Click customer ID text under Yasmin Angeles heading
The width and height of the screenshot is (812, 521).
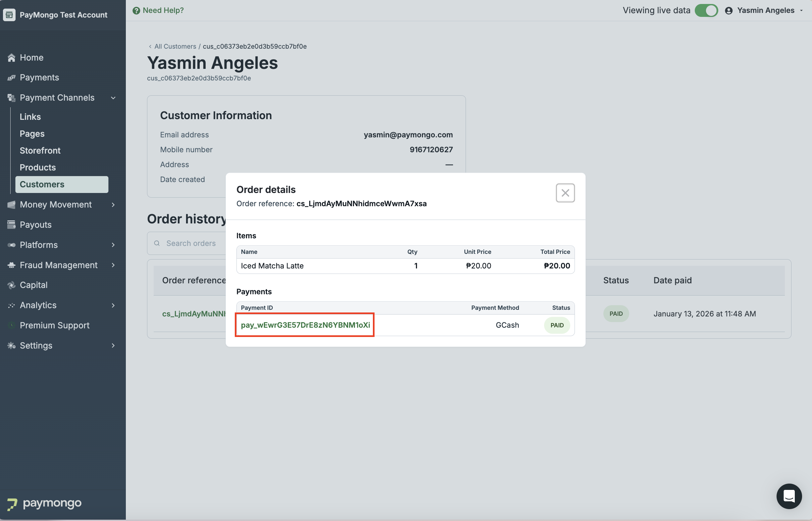tap(199, 78)
